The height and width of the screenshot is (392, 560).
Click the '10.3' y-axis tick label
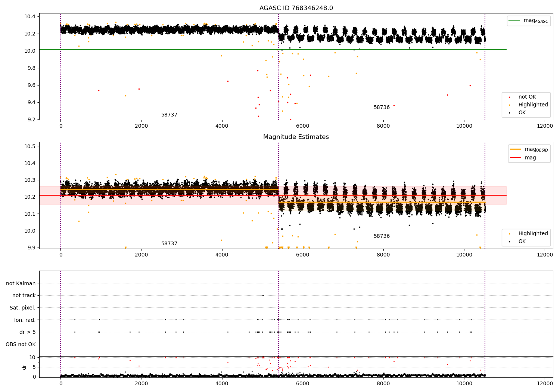(x=30, y=180)
